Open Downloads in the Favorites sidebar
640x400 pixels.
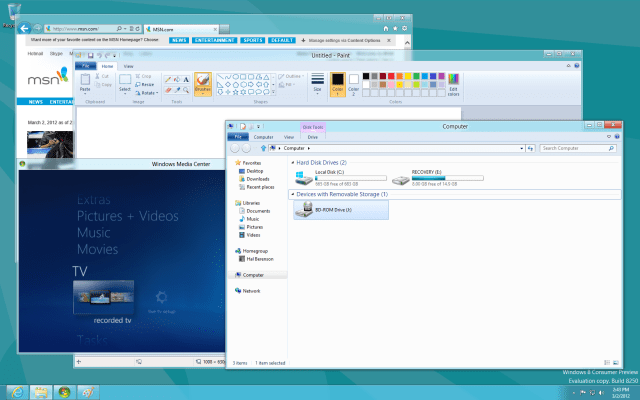[x=257, y=179]
